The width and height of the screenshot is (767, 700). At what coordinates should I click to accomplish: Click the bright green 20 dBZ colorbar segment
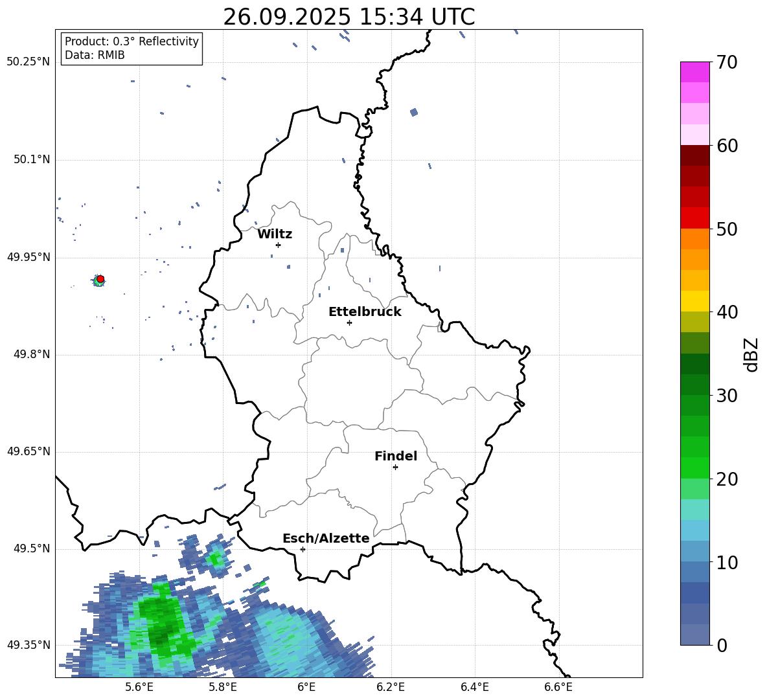tap(694, 468)
